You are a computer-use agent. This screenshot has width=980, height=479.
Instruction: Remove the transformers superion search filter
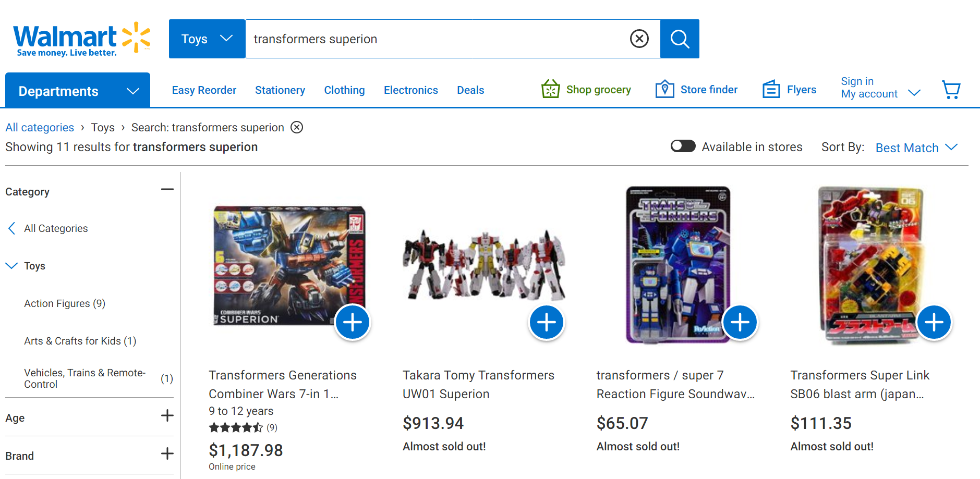point(297,127)
